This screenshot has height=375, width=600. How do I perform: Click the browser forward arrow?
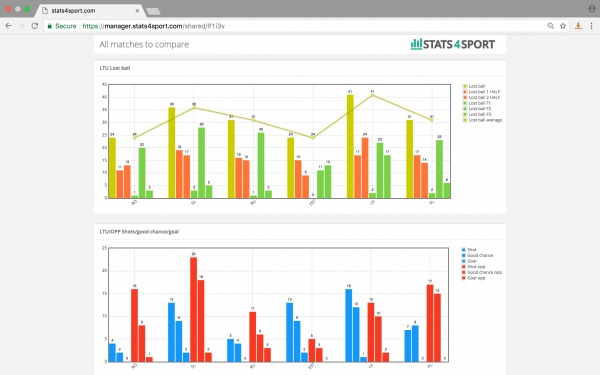coord(21,26)
